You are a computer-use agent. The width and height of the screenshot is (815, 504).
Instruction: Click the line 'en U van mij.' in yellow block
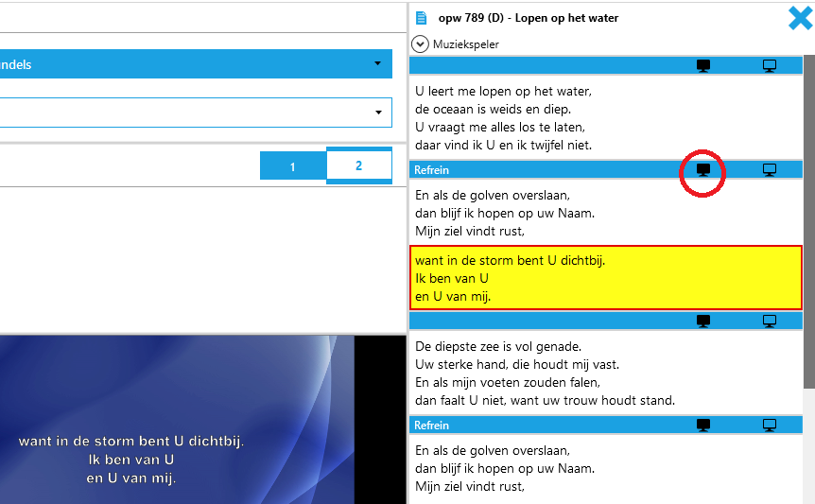pyautogui.click(x=453, y=297)
